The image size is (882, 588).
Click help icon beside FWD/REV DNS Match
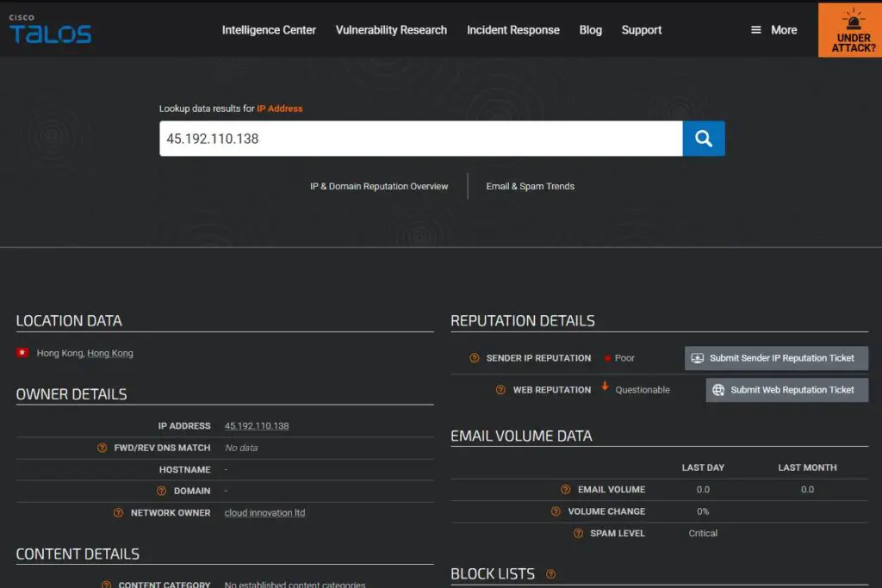coord(102,448)
